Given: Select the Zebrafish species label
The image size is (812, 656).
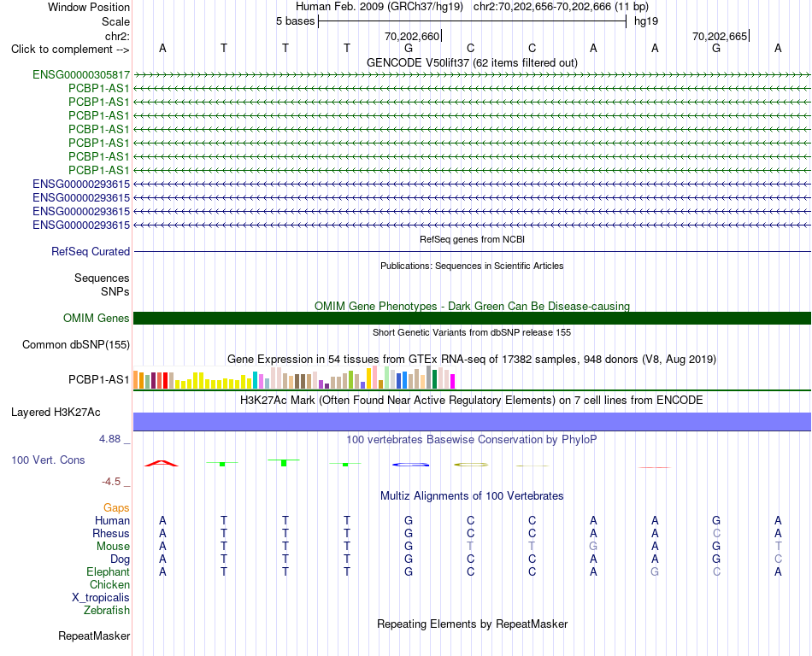Looking at the screenshot, I should click(107, 611).
